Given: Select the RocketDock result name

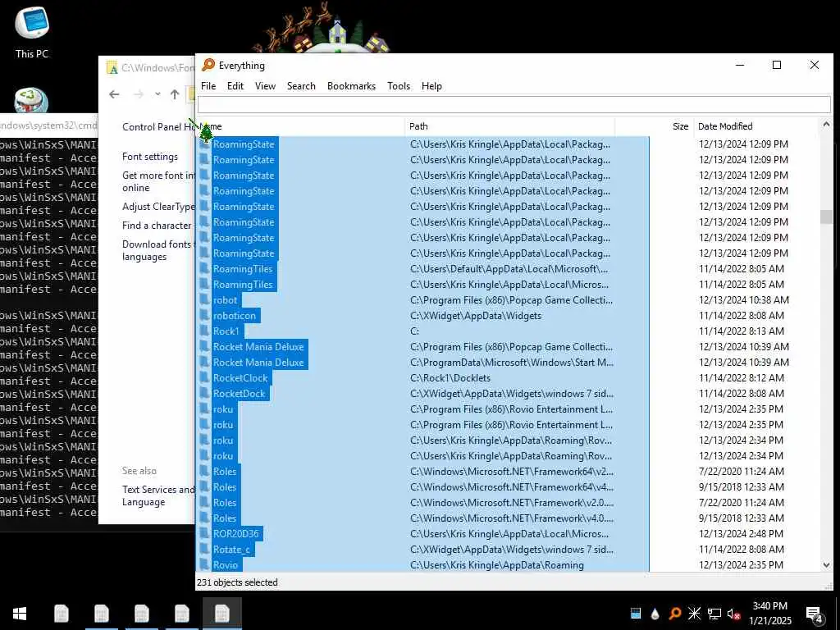Looking at the screenshot, I should (239, 393).
